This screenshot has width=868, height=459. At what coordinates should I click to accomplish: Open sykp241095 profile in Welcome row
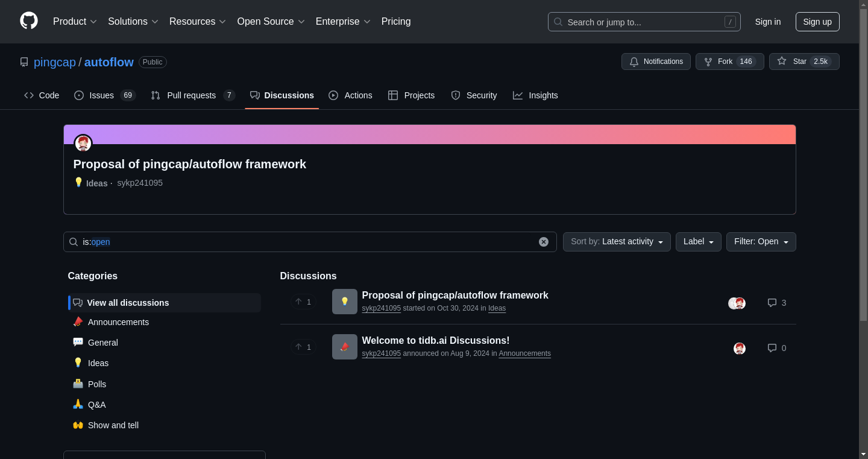pyautogui.click(x=382, y=353)
